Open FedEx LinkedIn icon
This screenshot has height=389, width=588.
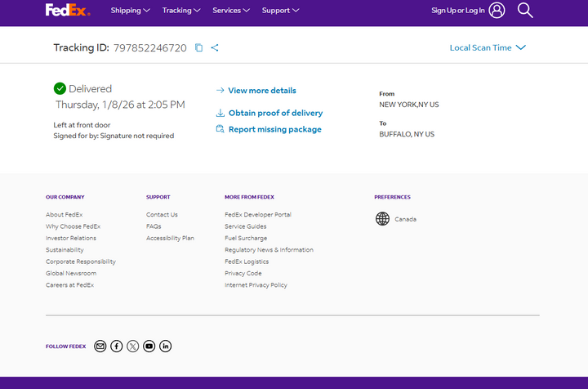165,346
